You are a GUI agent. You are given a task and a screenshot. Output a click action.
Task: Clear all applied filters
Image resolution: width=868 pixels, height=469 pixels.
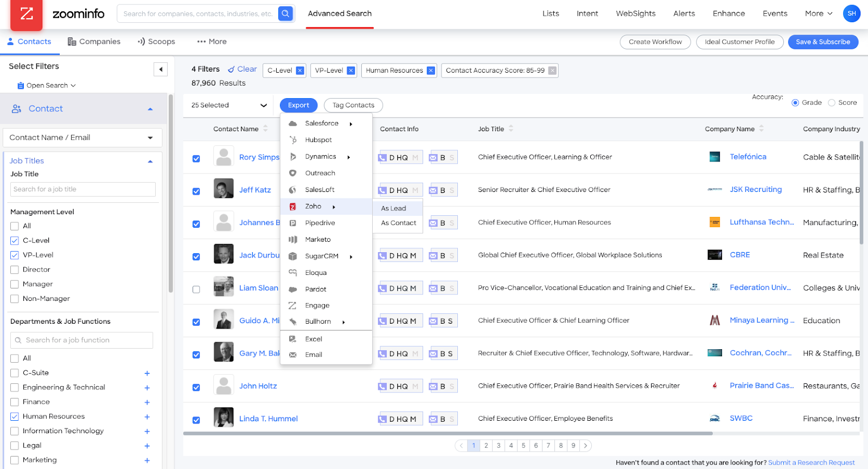242,69
